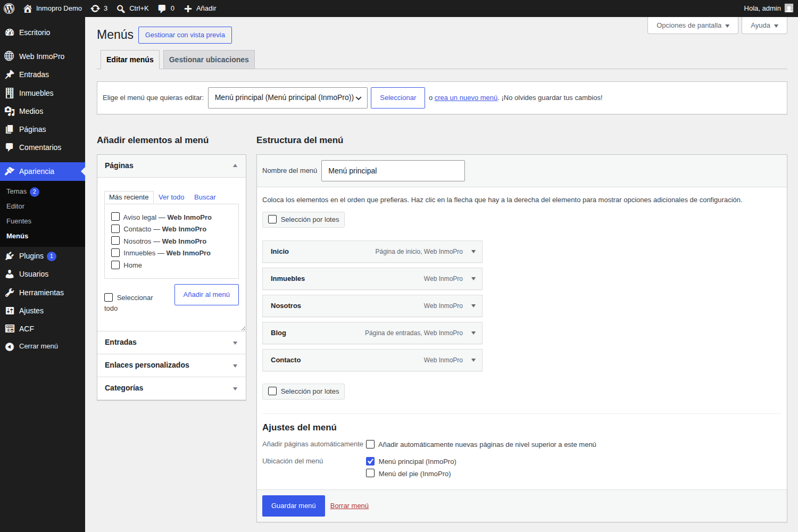Select the Más reciente tab

tap(129, 197)
